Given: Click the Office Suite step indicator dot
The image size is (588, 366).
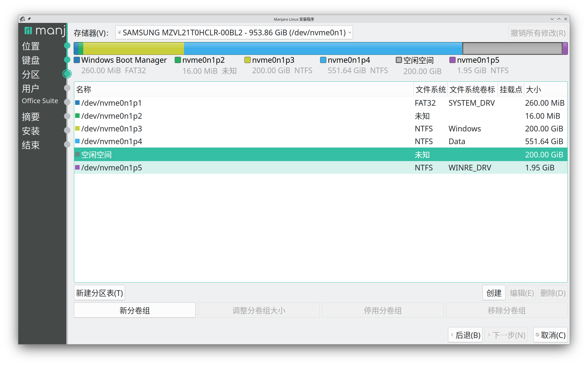Looking at the screenshot, I should pos(67,102).
